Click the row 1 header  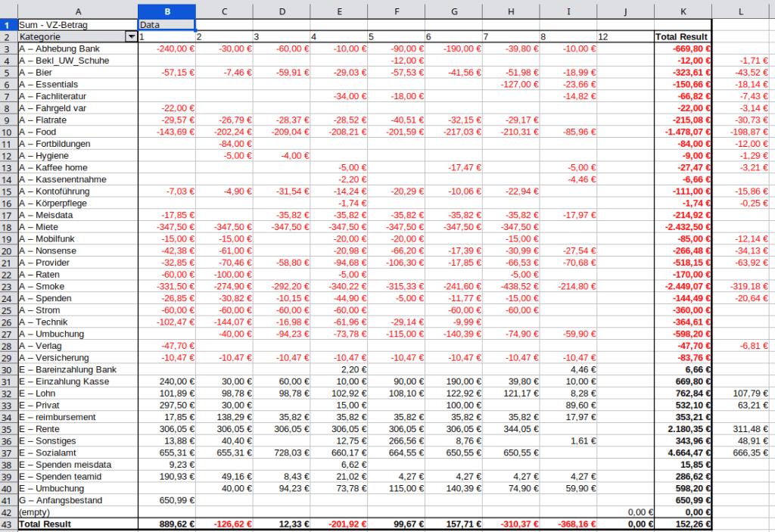point(8,25)
